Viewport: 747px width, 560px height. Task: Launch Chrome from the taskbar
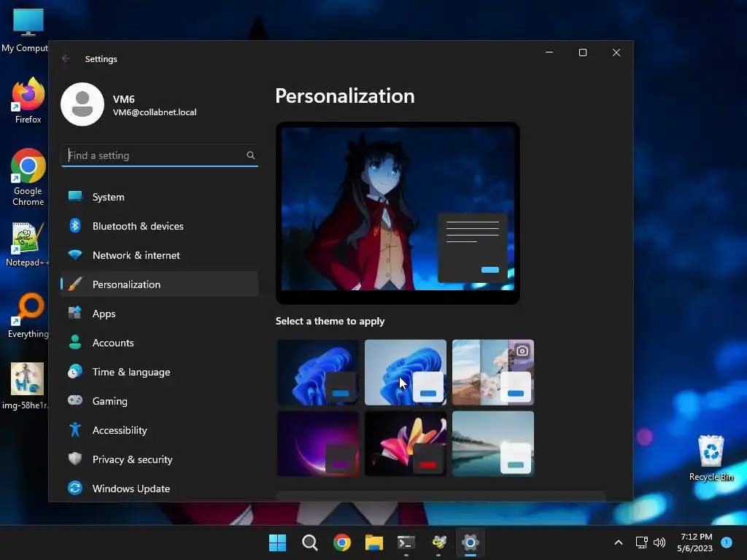(x=342, y=542)
